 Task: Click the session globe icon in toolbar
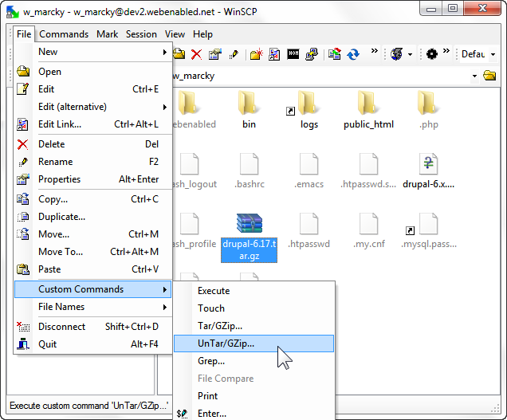pos(397,54)
